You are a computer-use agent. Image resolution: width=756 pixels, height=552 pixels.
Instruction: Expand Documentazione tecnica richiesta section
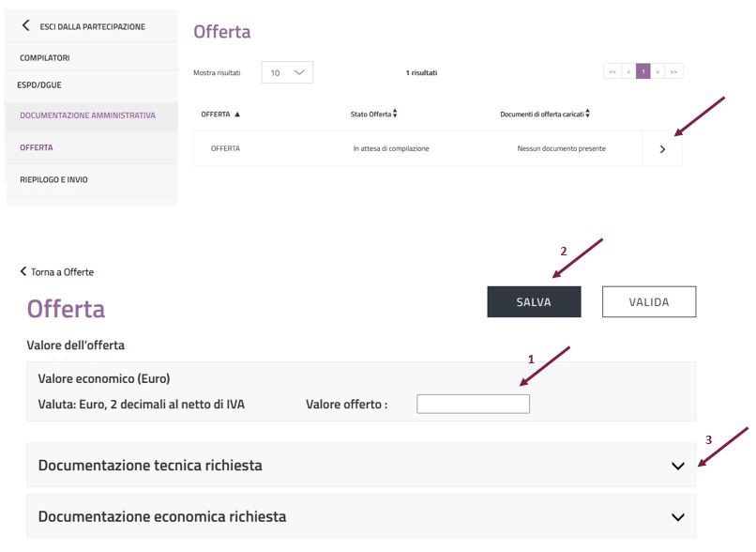[678, 466]
